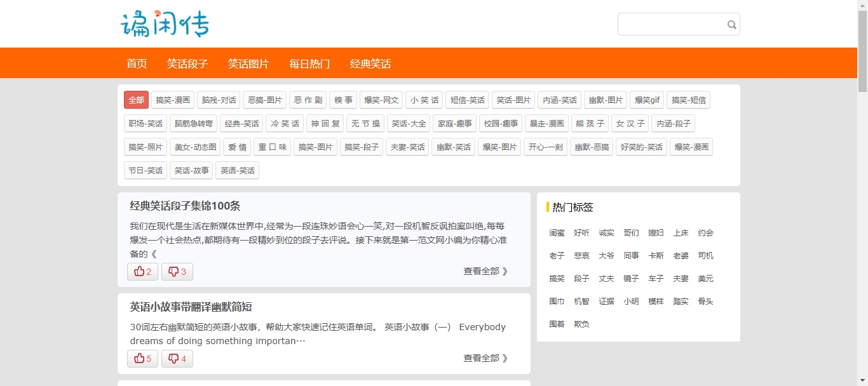Click the 谝闲传 site logo
Screen dimensions: 868x386
(165, 24)
